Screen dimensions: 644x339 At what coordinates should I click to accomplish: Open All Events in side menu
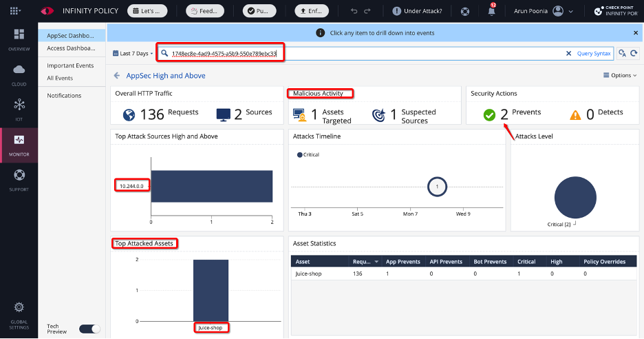(60, 78)
